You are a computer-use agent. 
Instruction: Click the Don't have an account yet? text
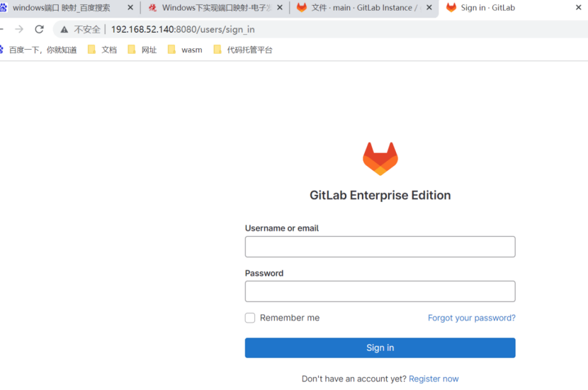click(x=354, y=379)
